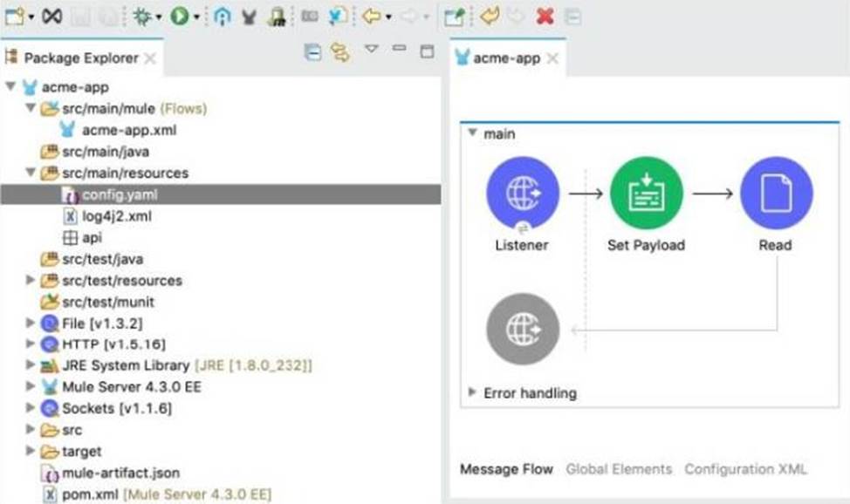Screen dimensions: 850x504
Task: Open the Run configurations dropdown arrow
Action: coord(196,17)
